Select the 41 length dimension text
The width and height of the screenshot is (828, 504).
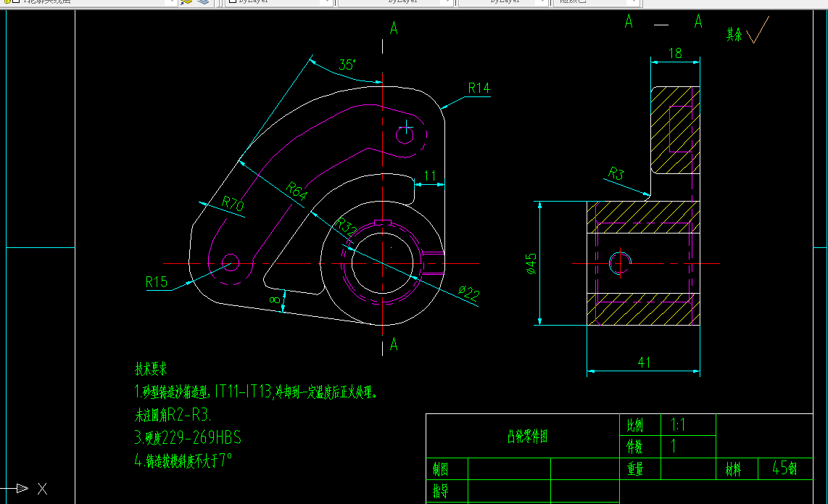644,363
